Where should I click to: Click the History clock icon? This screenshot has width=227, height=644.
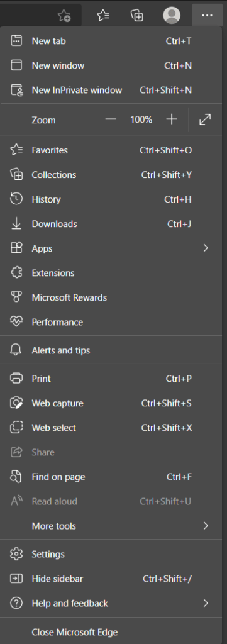click(x=16, y=199)
